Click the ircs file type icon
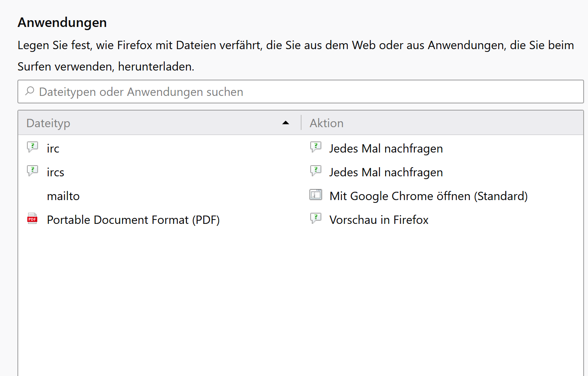588x376 pixels. [x=32, y=171]
